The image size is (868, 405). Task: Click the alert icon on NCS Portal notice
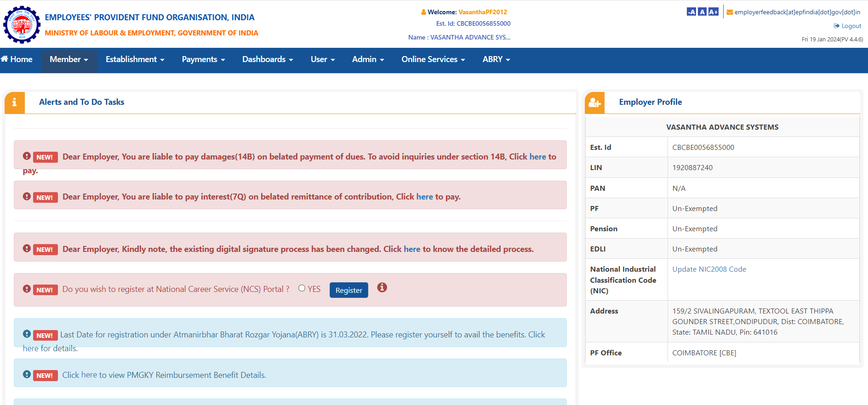pyautogui.click(x=27, y=289)
